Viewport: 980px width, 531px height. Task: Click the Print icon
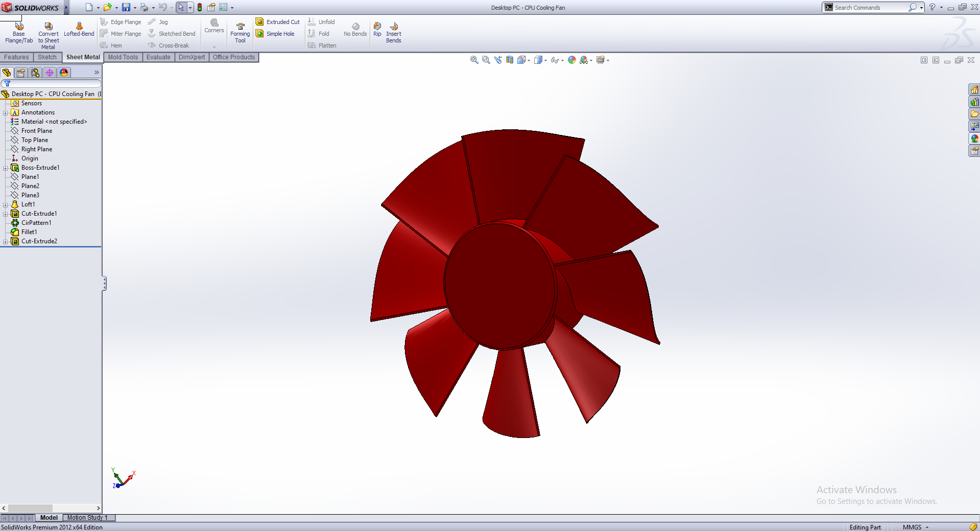pos(145,7)
